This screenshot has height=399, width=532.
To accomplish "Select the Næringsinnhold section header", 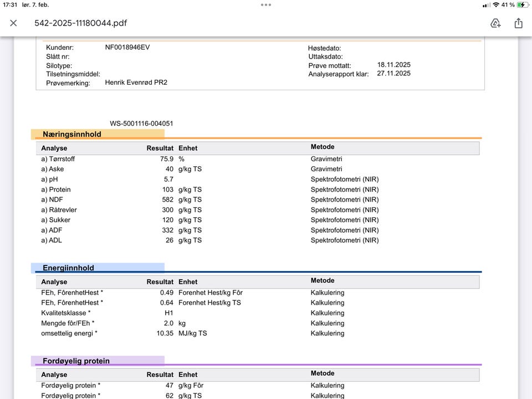I will (72, 134).
